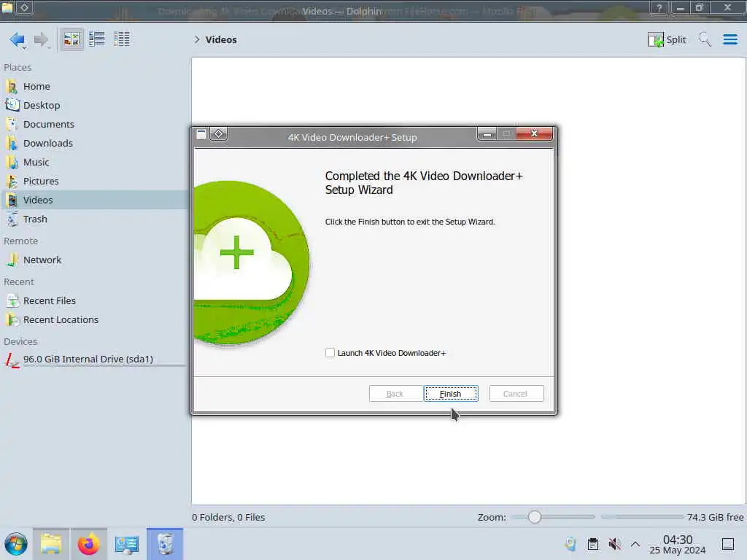Select Videos in the breadcrumb path

[x=221, y=39]
